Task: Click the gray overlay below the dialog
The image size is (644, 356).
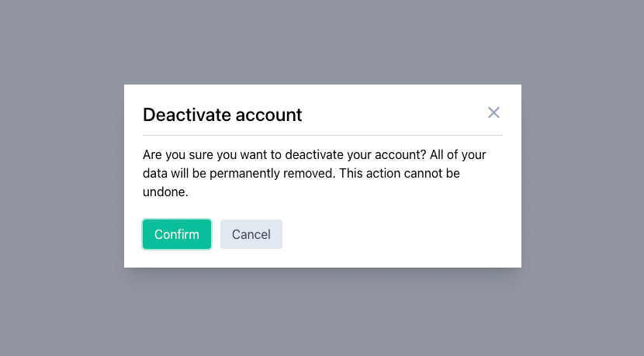Action: coord(323,312)
